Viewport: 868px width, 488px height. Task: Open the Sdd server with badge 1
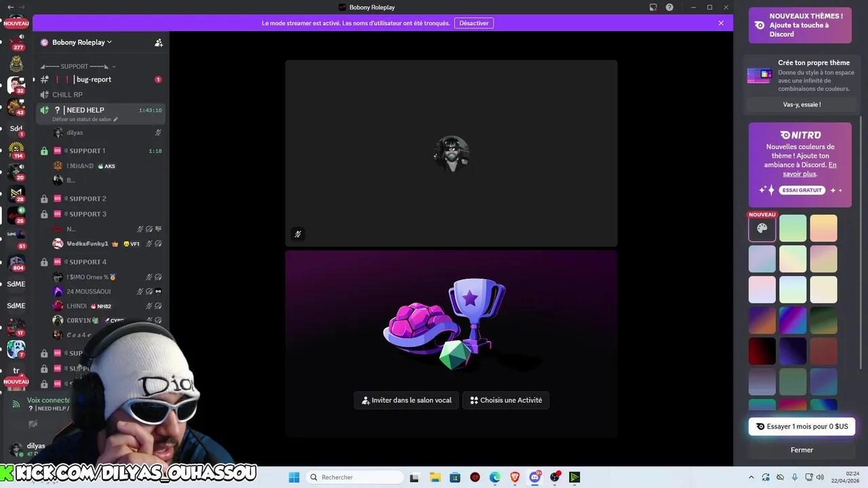coord(16,129)
